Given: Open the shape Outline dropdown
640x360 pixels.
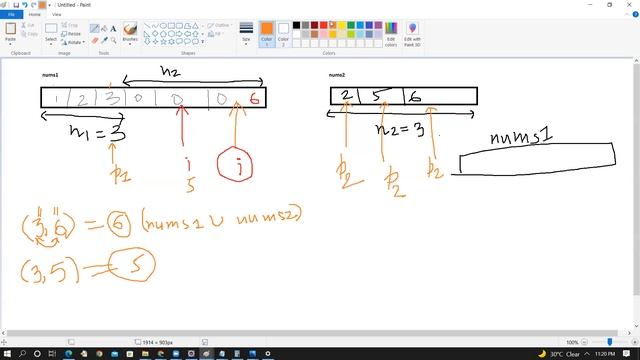Looking at the screenshot, I should point(220,25).
